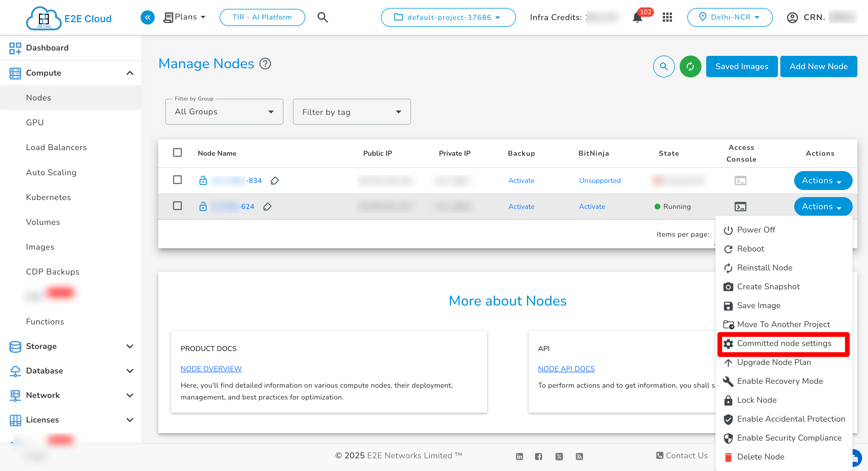Open the Saved Images page

pyautogui.click(x=742, y=66)
